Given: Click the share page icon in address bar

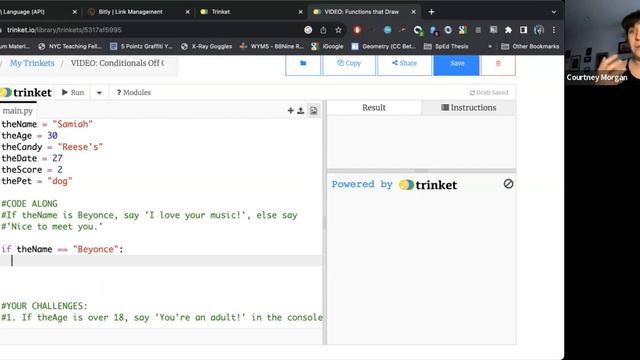Looking at the screenshot, I should pyautogui.click(x=323, y=30).
